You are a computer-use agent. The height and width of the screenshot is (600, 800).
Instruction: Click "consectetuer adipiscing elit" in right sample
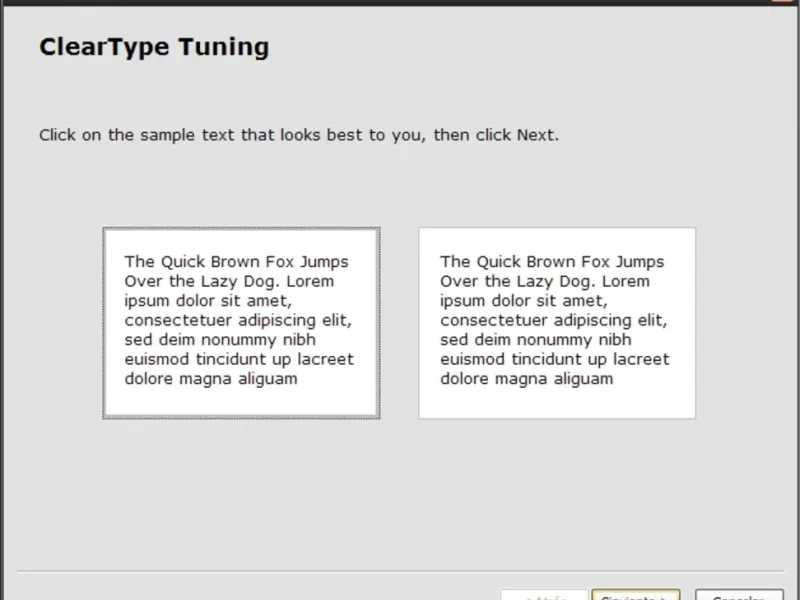[x=553, y=321]
